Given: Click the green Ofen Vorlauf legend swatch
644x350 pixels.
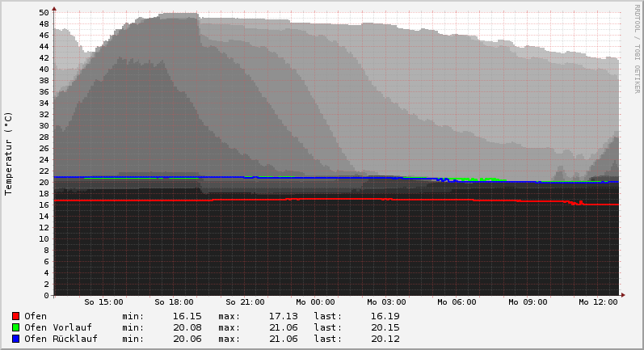Looking at the screenshot, I should tap(15, 327).
